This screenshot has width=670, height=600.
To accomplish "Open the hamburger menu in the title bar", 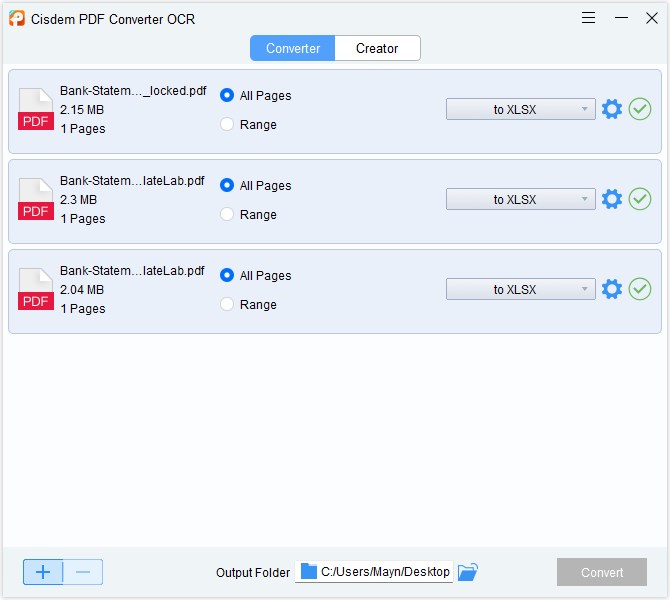I will pos(588,18).
